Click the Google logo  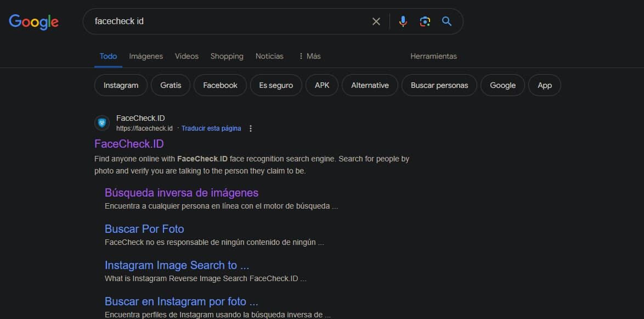pos(33,22)
